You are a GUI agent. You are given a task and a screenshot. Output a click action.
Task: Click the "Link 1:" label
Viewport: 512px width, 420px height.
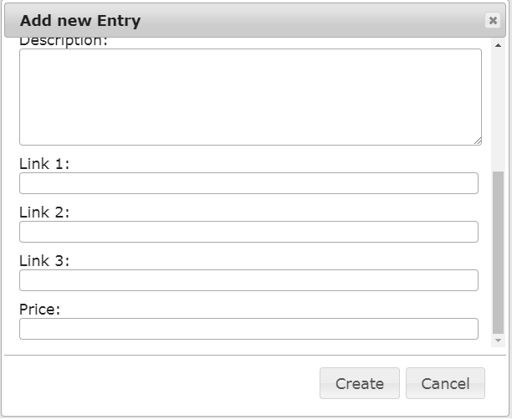tap(44, 164)
